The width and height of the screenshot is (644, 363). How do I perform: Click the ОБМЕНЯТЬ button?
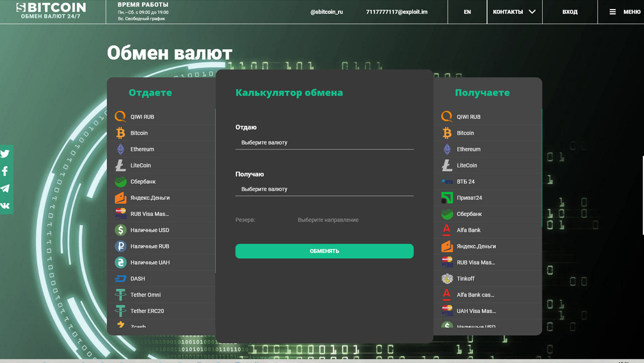tap(325, 251)
